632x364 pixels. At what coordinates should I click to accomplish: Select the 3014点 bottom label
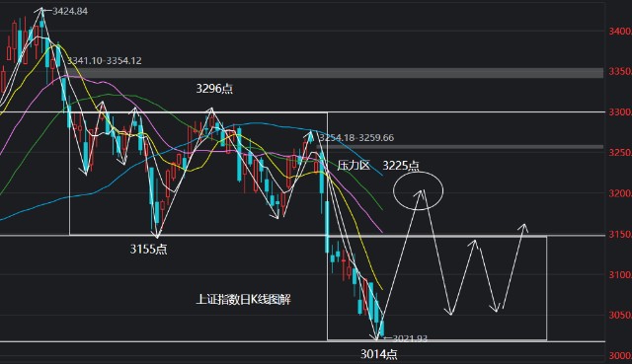point(378,354)
